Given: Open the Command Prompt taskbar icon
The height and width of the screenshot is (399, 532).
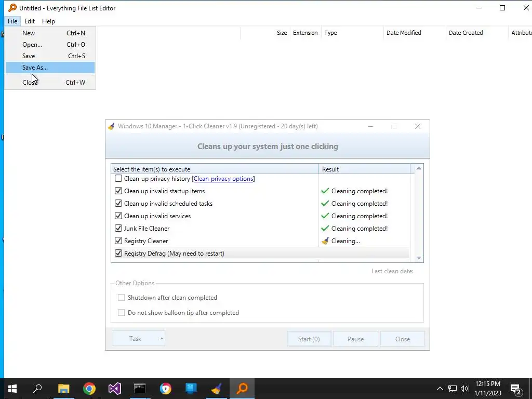Looking at the screenshot, I should 140,389.
